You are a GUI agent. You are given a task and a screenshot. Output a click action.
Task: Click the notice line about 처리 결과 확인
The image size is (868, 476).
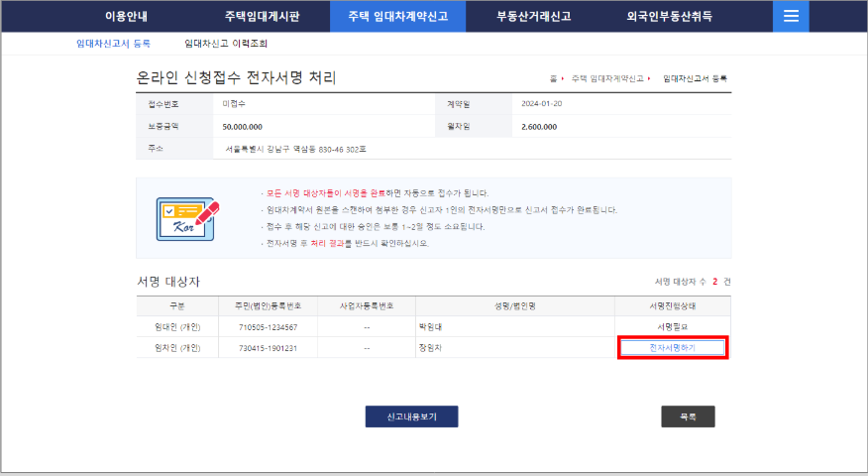pyautogui.click(x=345, y=243)
